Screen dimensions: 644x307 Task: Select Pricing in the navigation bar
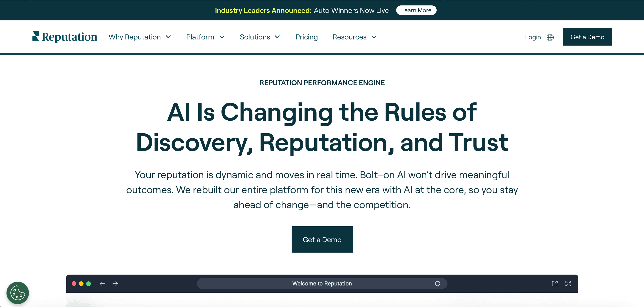click(307, 37)
